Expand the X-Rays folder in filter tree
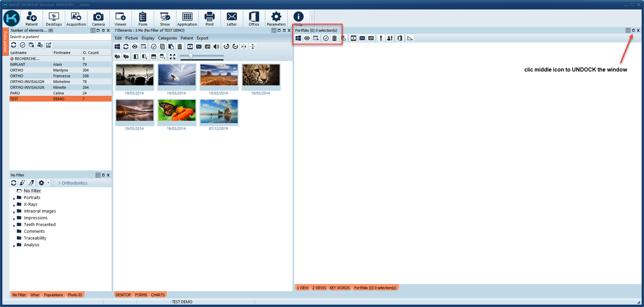 pos(14,205)
